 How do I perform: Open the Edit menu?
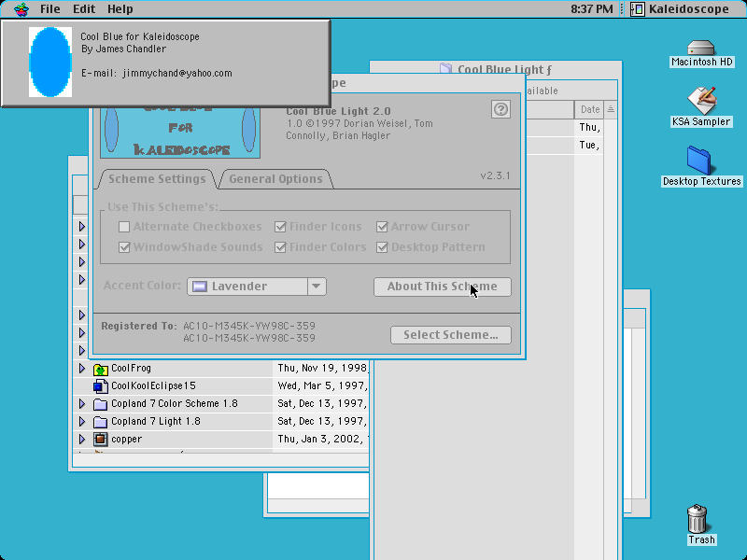(x=84, y=9)
